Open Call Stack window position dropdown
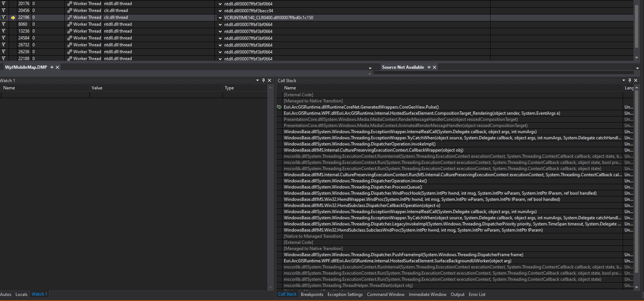This screenshot has width=644, height=301. 624,80
